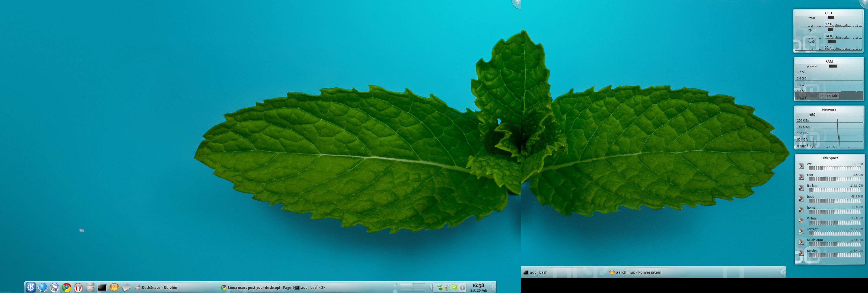
Task: Select the top-left virtual desktop in pager
Action: tap(406, 285)
